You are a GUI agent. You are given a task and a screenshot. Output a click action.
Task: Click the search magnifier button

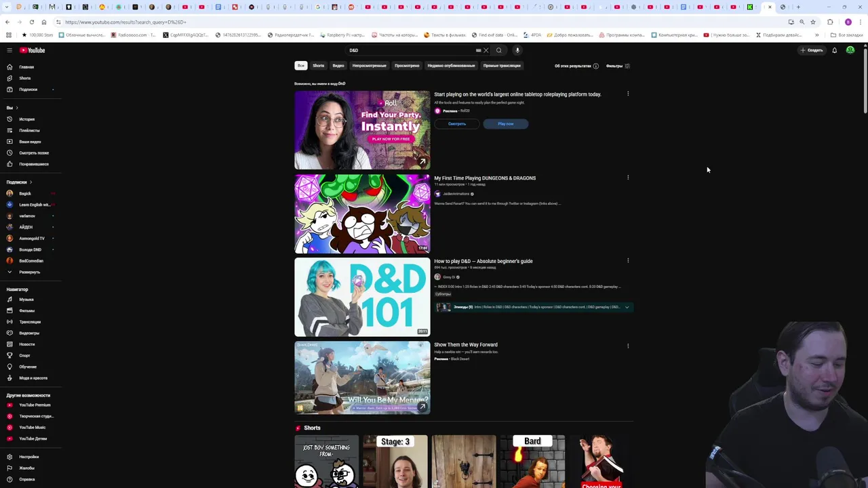point(499,50)
